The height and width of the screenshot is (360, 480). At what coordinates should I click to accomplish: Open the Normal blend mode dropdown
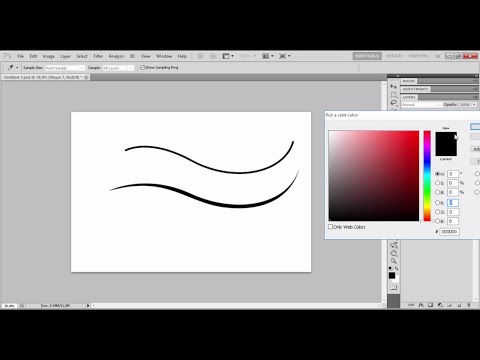tap(422, 105)
